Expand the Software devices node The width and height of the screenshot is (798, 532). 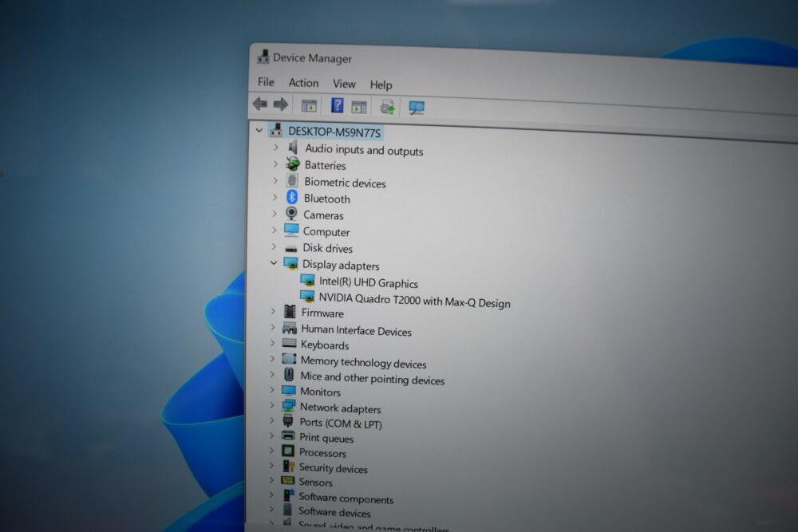click(x=271, y=509)
